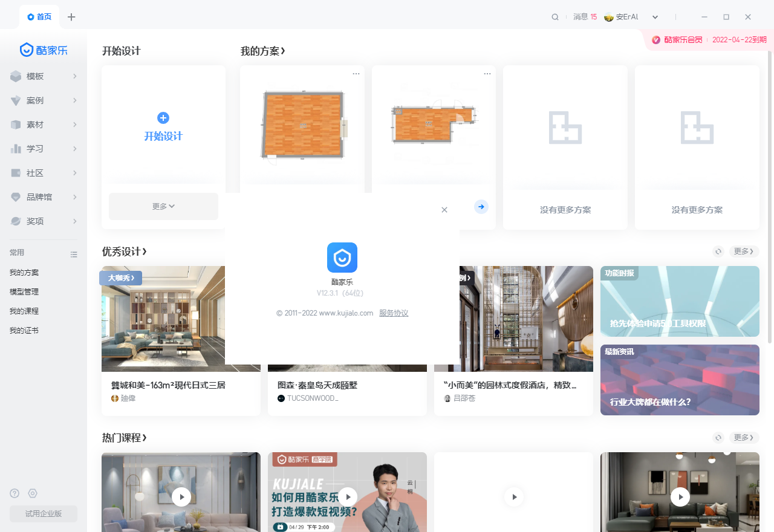Open the 我的方案 heading link
Viewport: 774px width, 532px height.
coord(263,51)
